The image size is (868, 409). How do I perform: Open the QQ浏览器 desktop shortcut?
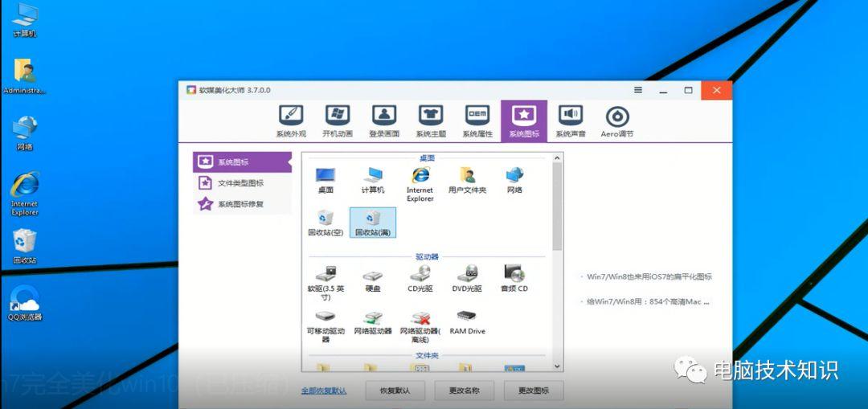pos(24,303)
